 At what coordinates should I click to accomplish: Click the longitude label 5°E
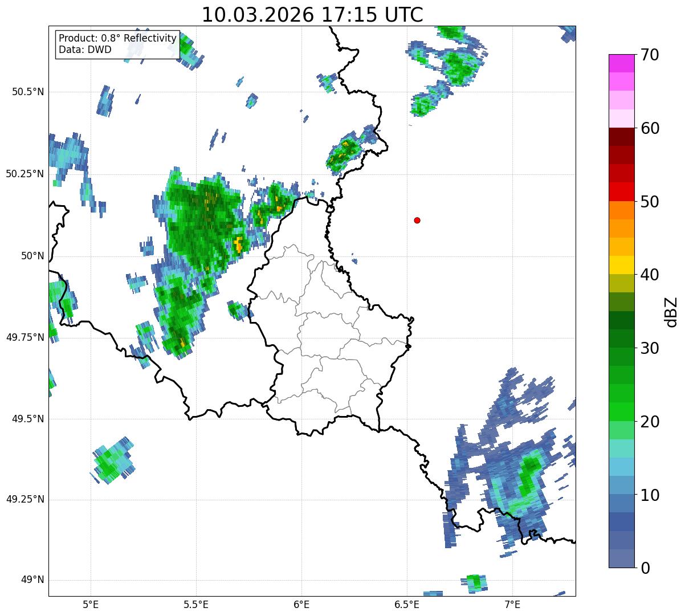click(91, 604)
